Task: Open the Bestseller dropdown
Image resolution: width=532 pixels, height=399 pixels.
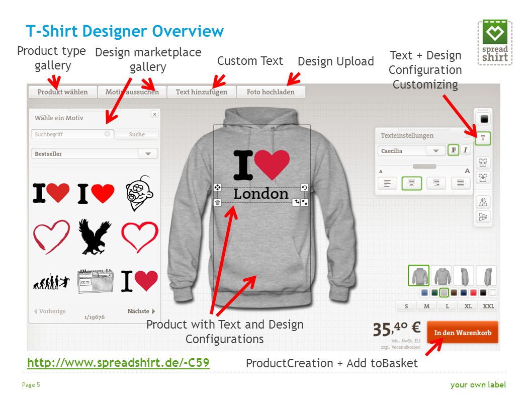Action: coord(95,153)
